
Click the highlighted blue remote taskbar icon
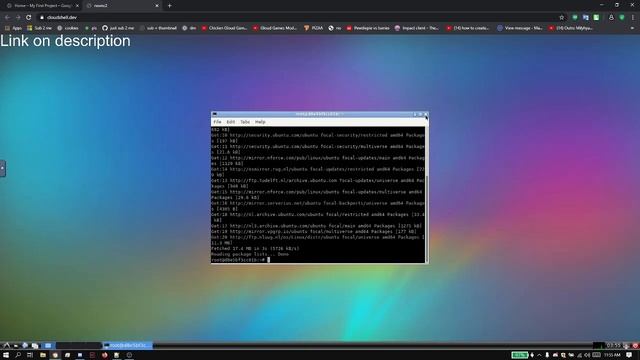(48, 345)
